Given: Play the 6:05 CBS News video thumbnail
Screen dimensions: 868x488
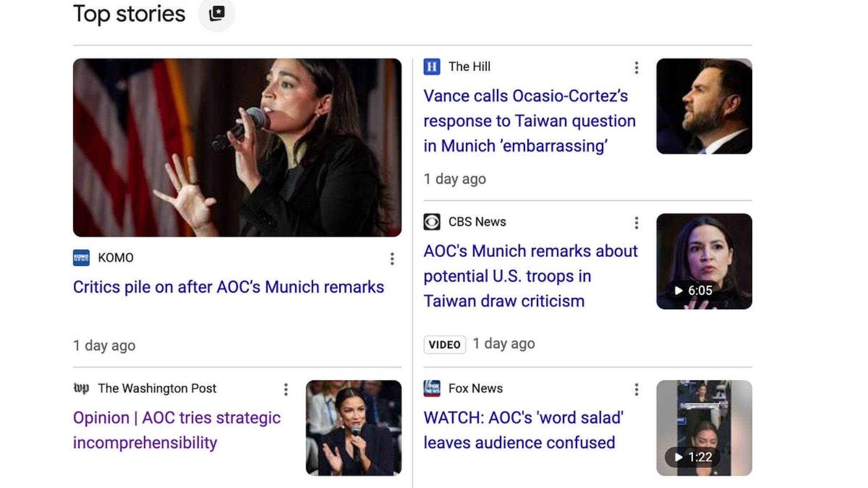Looking at the screenshot, I should (704, 261).
